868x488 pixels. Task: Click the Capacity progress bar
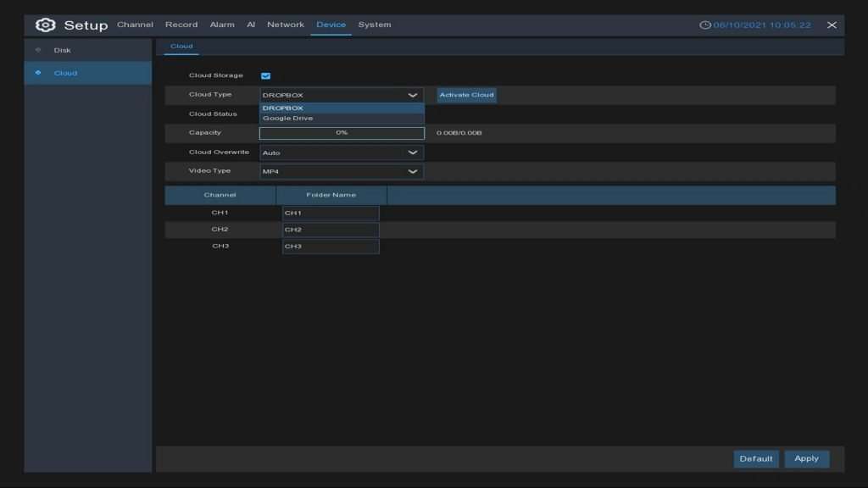[x=341, y=133]
